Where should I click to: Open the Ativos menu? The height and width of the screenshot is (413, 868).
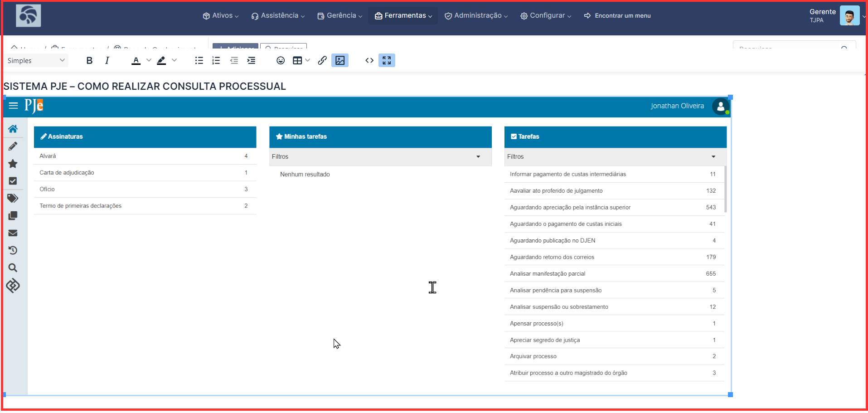pos(221,16)
